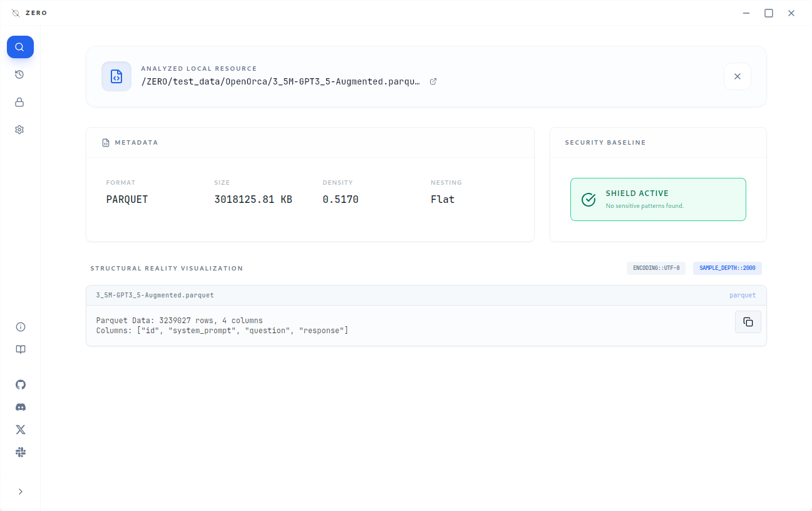This screenshot has width=812, height=511.
Task: Click the density value 0.5170
Action: click(341, 200)
